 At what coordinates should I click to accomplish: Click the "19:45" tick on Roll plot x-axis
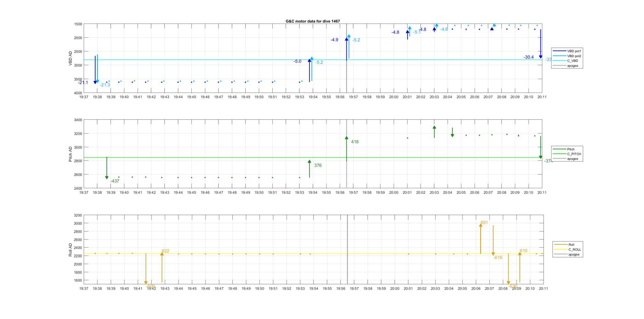(192, 289)
